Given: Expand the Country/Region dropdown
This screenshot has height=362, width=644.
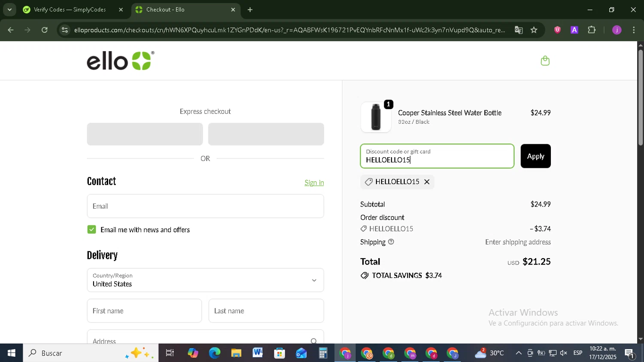Looking at the screenshot, I should point(205,280).
